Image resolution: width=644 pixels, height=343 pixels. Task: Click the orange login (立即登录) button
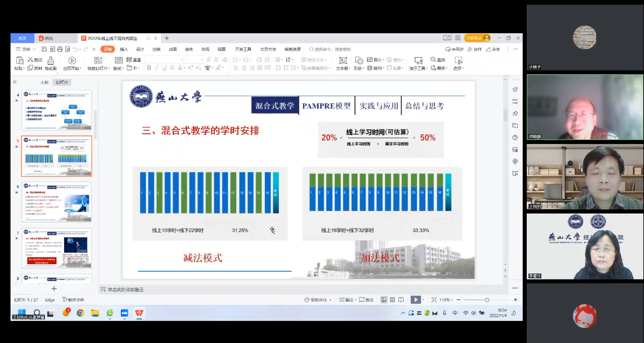coord(477,38)
